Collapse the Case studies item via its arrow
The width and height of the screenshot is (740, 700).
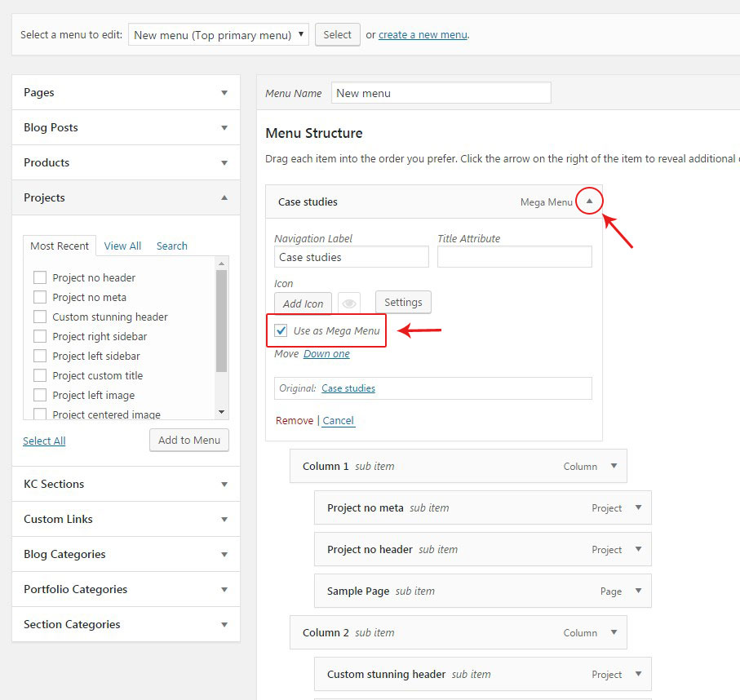pyautogui.click(x=589, y=200)
